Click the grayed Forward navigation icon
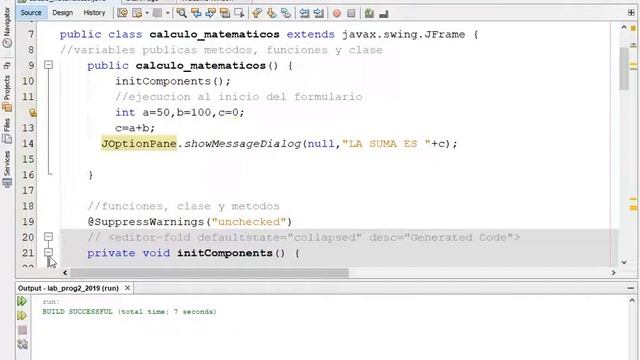This screenshot has height=360, width=640. click(157, 13)
